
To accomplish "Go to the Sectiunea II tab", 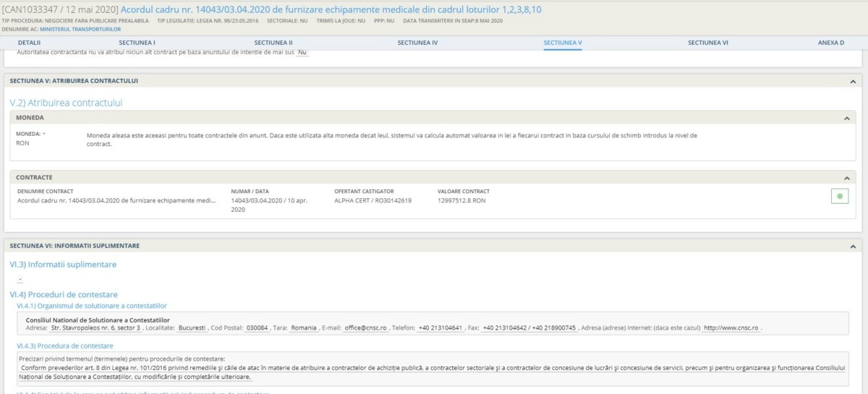I will pyautogui.click(x=273, y=43).
